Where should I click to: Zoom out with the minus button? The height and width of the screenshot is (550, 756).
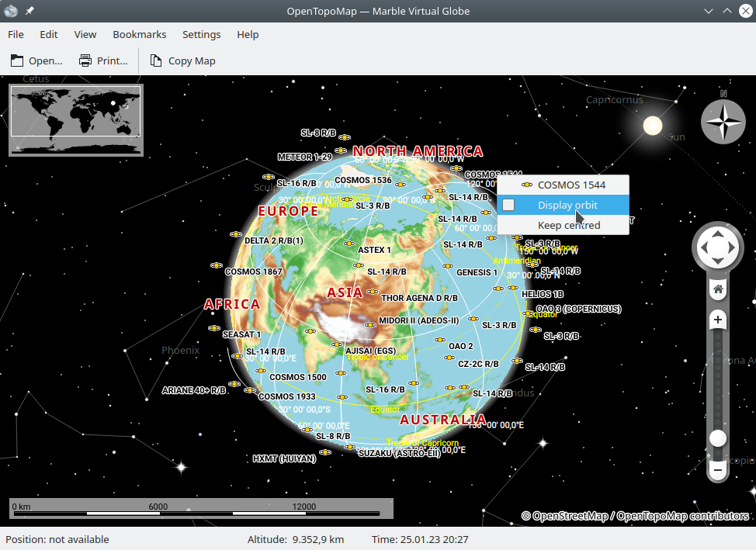(718, 470)
